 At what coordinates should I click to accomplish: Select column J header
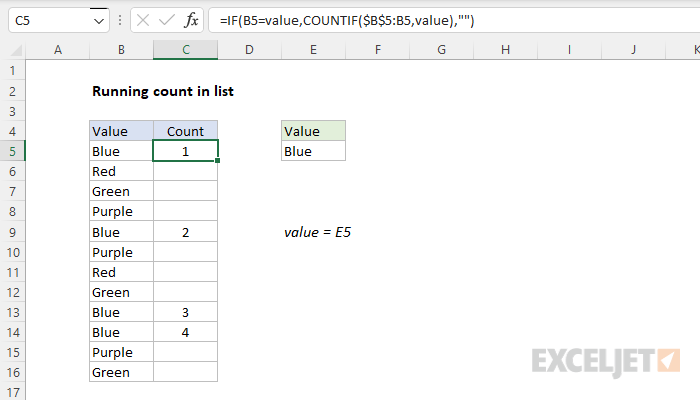633,50
